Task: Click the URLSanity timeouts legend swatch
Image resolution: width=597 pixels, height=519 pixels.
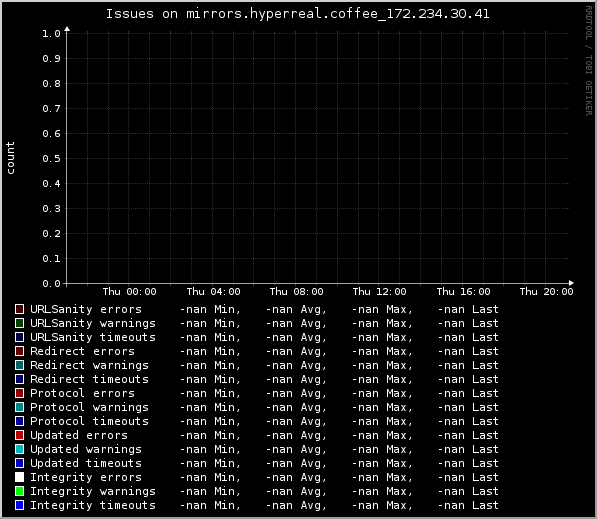Action: point(19,337)
